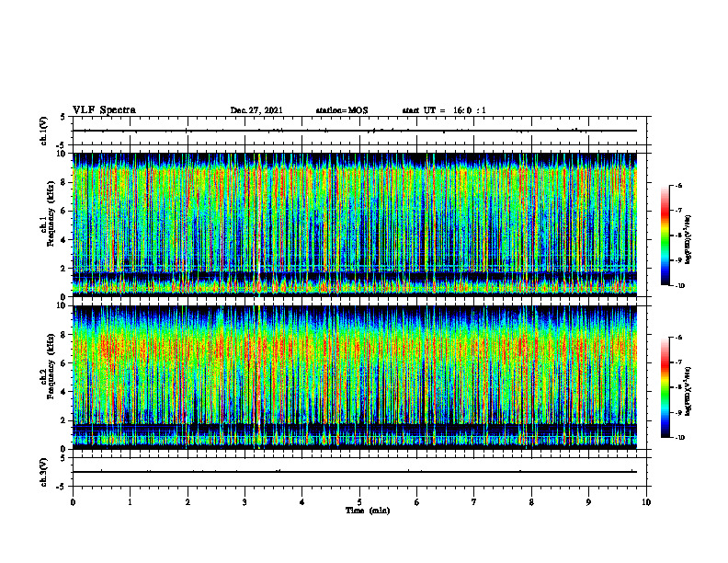Click the "ch.3(V)" waveform axis label
The width and height of the screenshot is (728, 563).
click(44, 472)
